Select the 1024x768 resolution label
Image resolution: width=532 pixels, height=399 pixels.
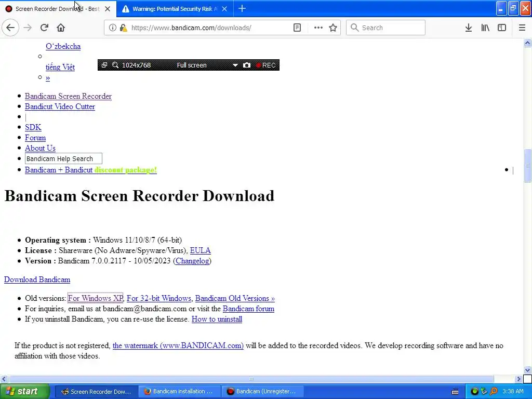tap(136, 65)
